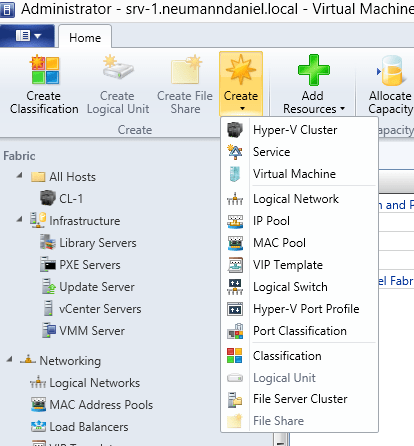Click the Classification colored squares menu icon

[x=235, y=356]
